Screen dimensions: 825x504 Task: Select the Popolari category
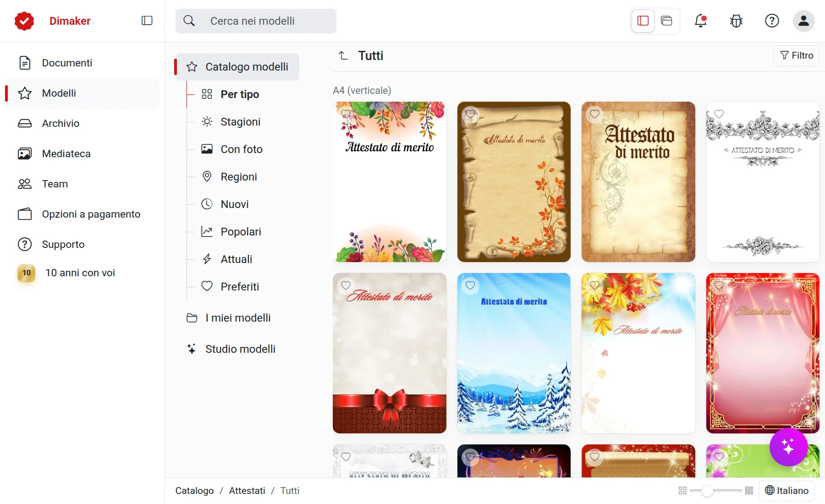[241, 232]
